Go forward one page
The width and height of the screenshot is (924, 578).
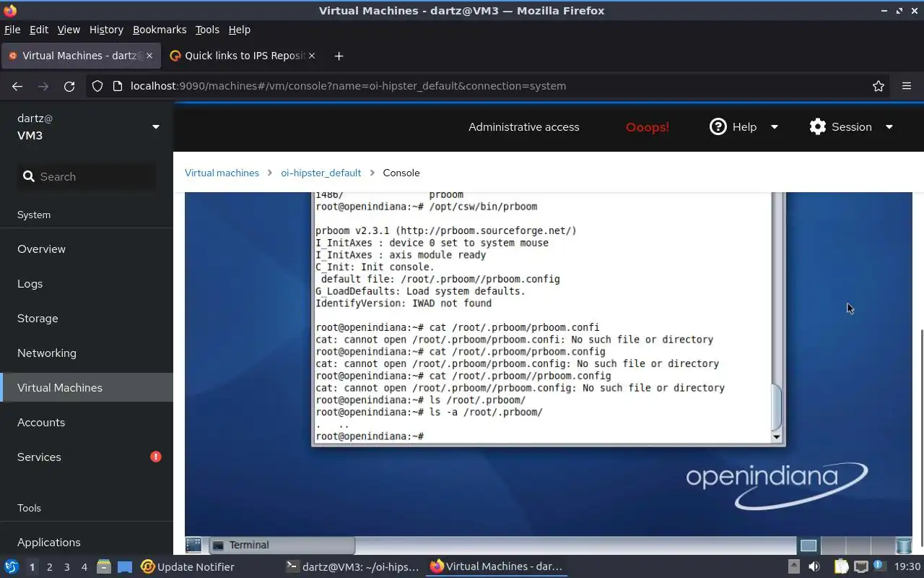tap(43, 86)
